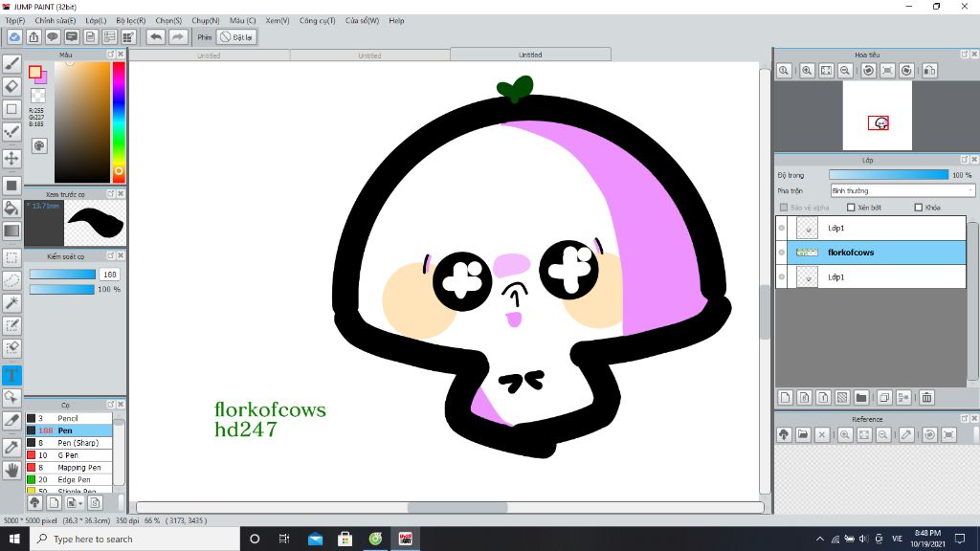Open the Tệp(F) file menu
Screen dimensions: 980x551
pyautogui.click(x=15, y=21)
